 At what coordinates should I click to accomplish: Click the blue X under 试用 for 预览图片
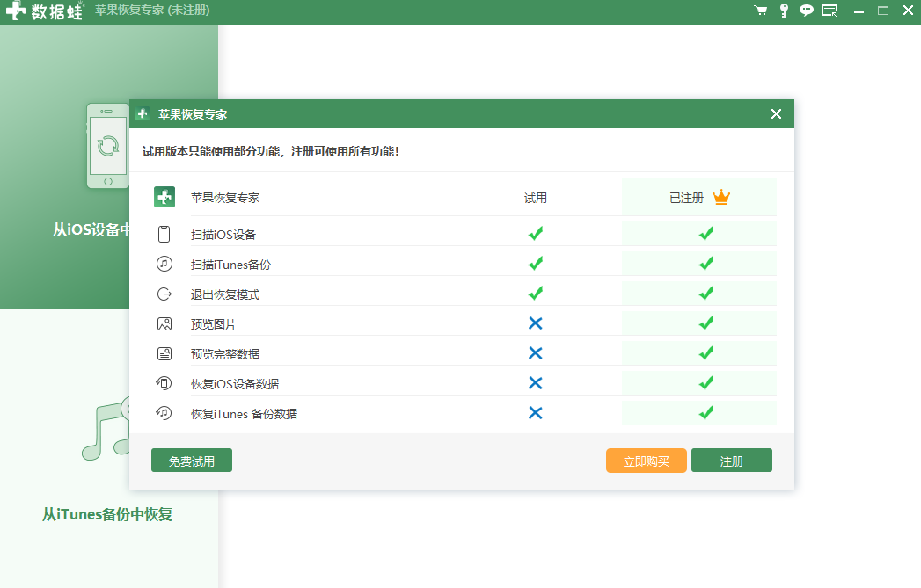(536, 323)
